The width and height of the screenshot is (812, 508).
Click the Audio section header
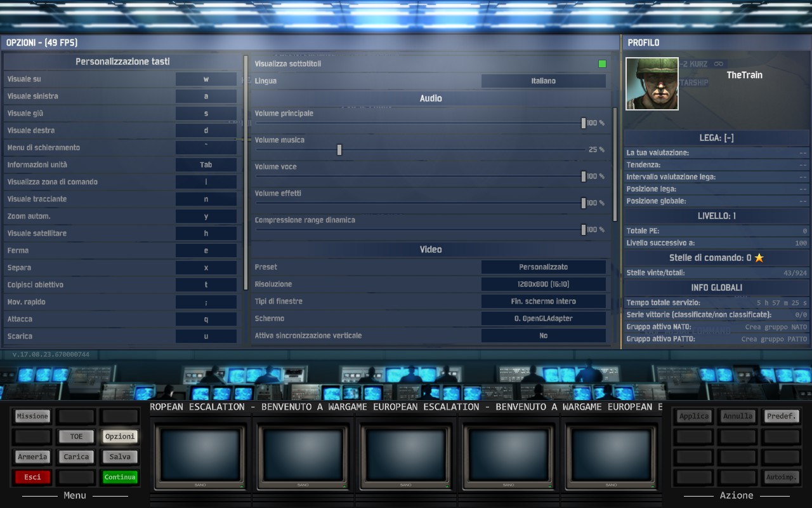[x=431, y=98]
